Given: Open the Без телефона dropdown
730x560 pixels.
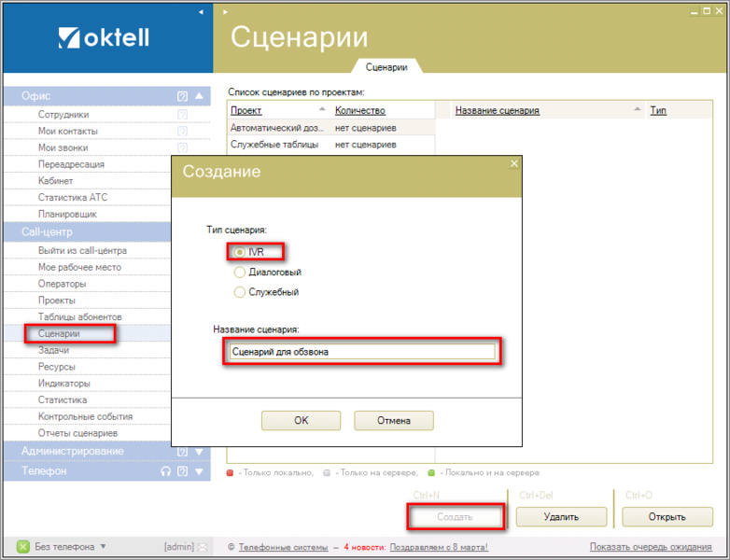Looking at the screenshot, I should click(x=103, y=547).
